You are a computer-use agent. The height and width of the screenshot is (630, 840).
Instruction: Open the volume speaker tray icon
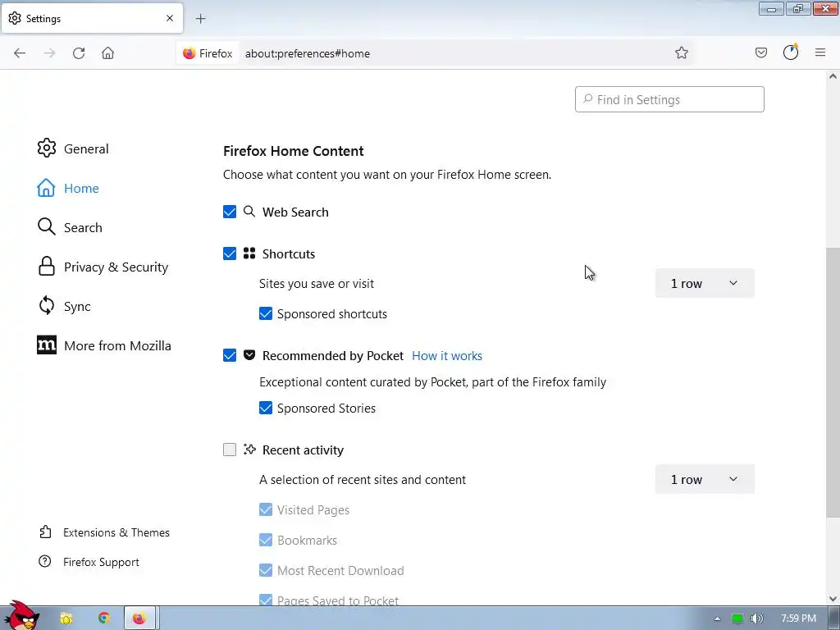[x=756, y=619]
